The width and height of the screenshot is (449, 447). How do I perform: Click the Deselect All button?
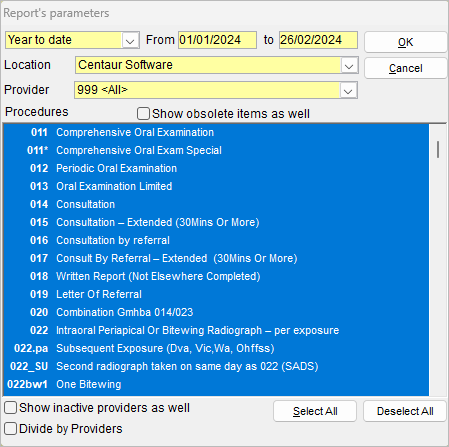pos(405,411)
